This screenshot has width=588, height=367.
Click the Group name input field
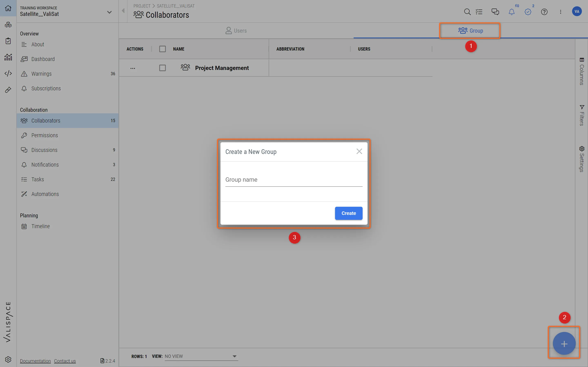click(x=294, y=180)
